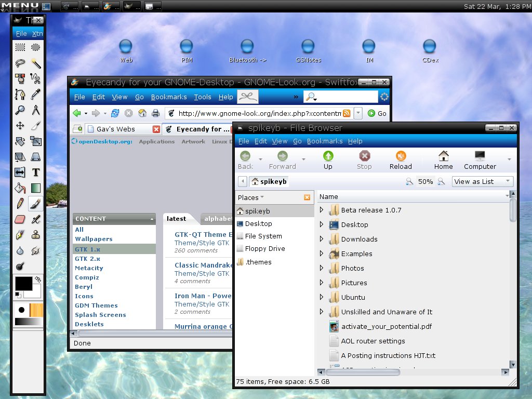This screenshot has width=532, height=399.
Task: Activate the Paths tool in GIMP
Action: pos(20,94)
